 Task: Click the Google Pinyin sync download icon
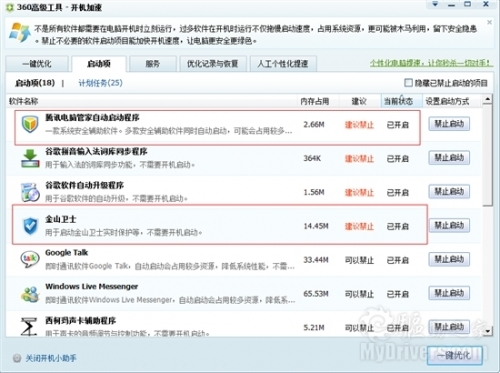tap(30, 159)
